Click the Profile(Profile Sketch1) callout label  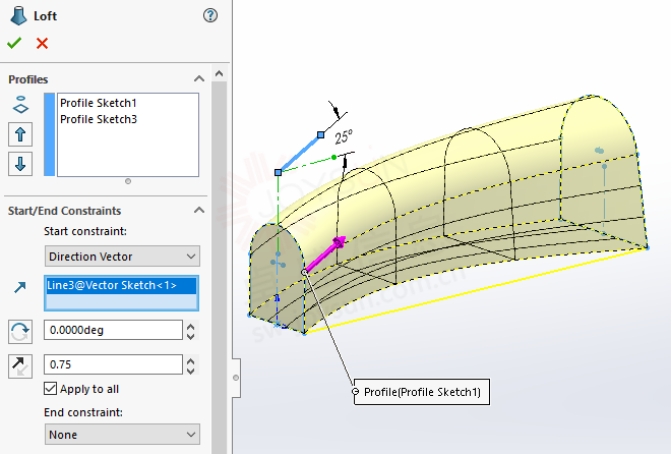pyautogui.click(x=422, y=392)
